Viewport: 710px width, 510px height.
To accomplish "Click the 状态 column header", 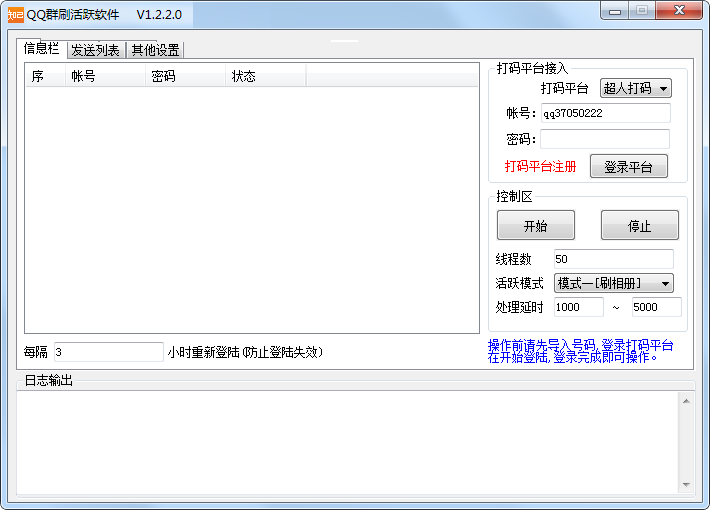I will (265, 76).
